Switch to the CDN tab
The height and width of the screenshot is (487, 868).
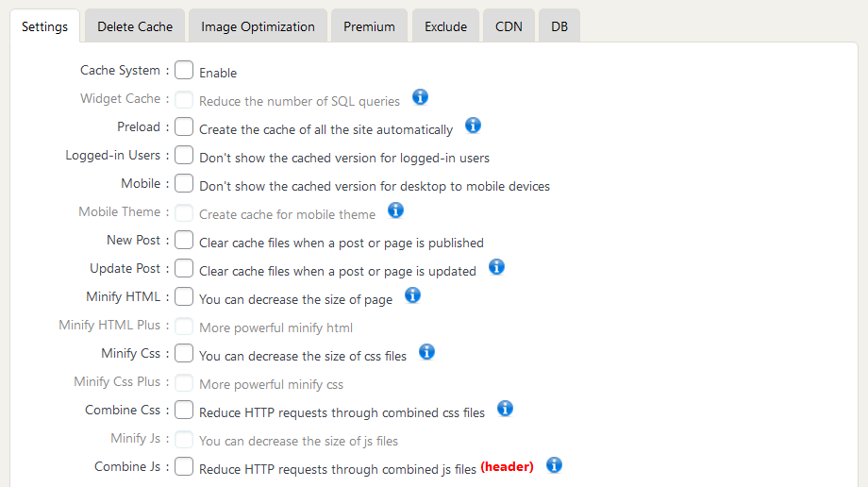[509, 26]
